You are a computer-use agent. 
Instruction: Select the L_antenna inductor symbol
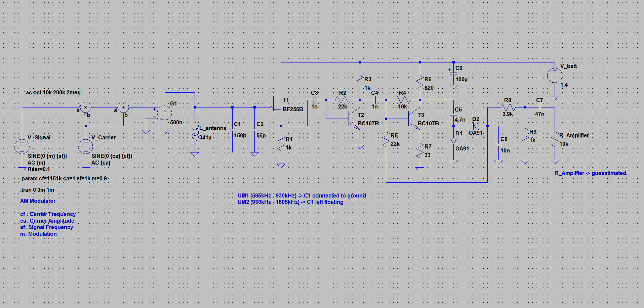(x=195, y=132)
